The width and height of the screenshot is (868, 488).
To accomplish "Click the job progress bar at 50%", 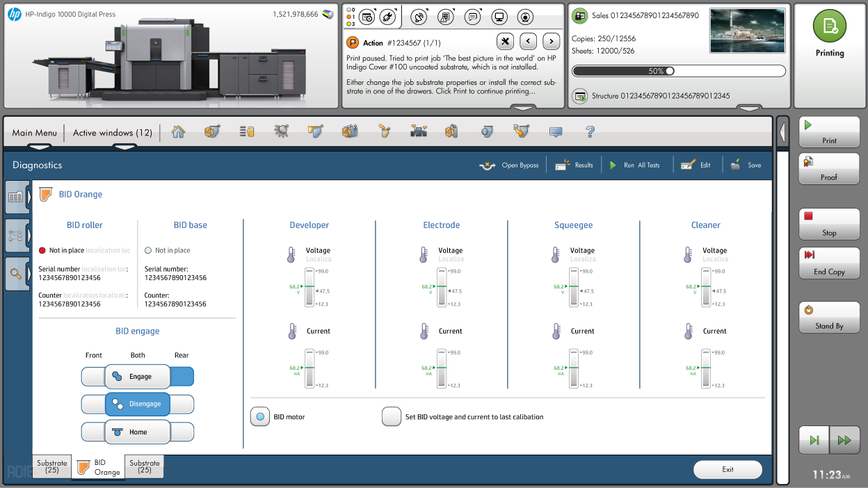I will coord(679,71).
